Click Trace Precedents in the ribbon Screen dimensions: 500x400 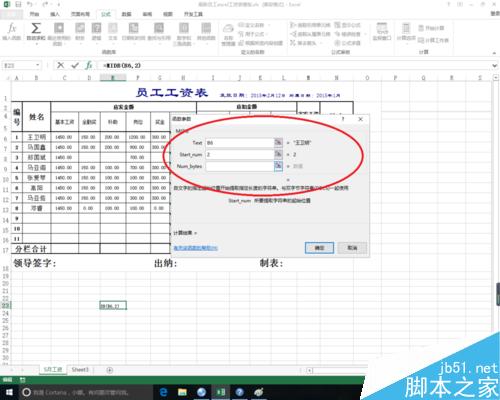[x=310, y=25]
